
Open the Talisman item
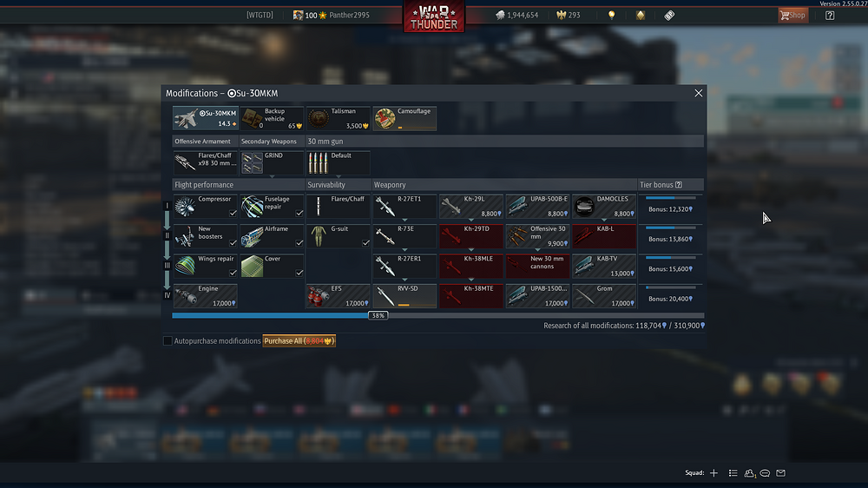coord(339,119)
